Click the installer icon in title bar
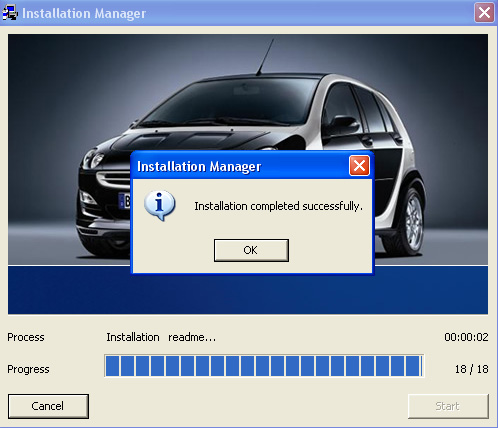 [x=10, y=13]
